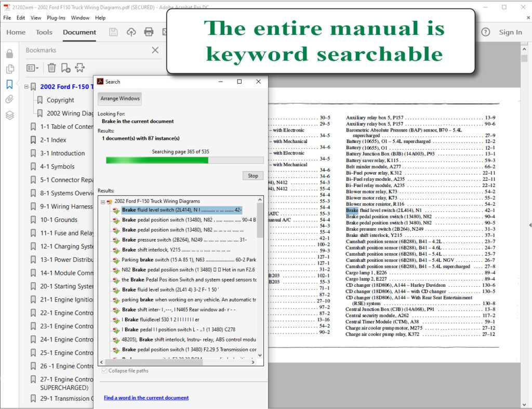The width and height of the screenshot is (532, 409).
Task: Open the 12-1 Charging System bookmark
Action: pyautogui.click(x=66, y=246)
